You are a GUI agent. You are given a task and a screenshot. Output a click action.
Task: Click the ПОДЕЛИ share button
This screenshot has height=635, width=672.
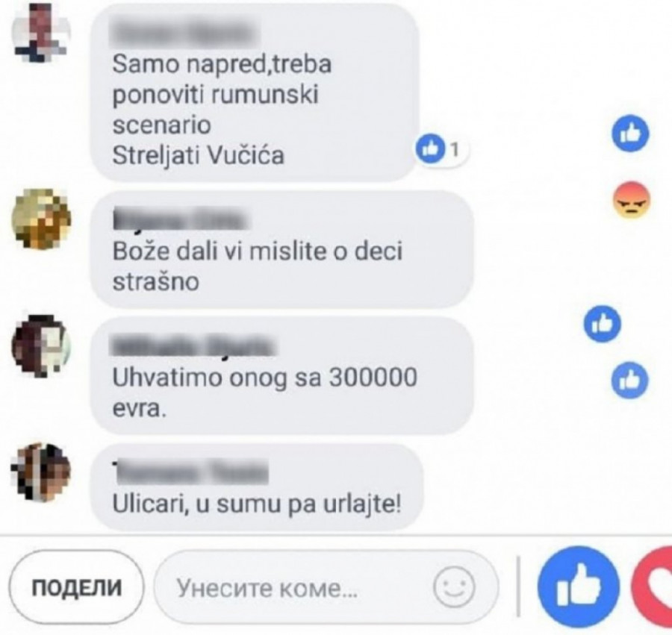[x=76, y=586]
